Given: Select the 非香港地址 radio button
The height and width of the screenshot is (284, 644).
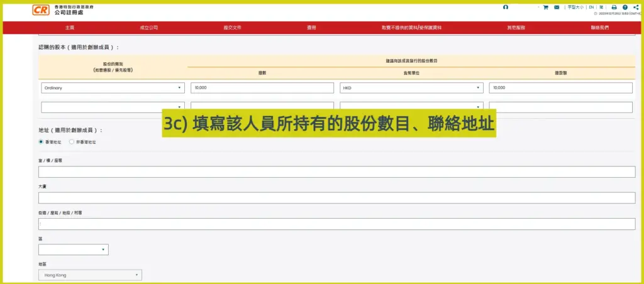Looking at the screenshot, I should 72,142.
